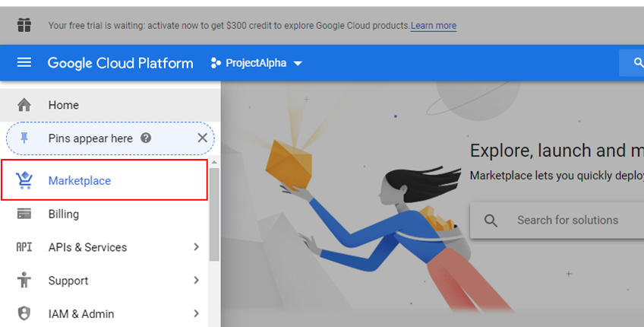Click the sidebar scroll up arrow
The height and width of the screenshot is (327, 644).
click(x=214, y=163)
